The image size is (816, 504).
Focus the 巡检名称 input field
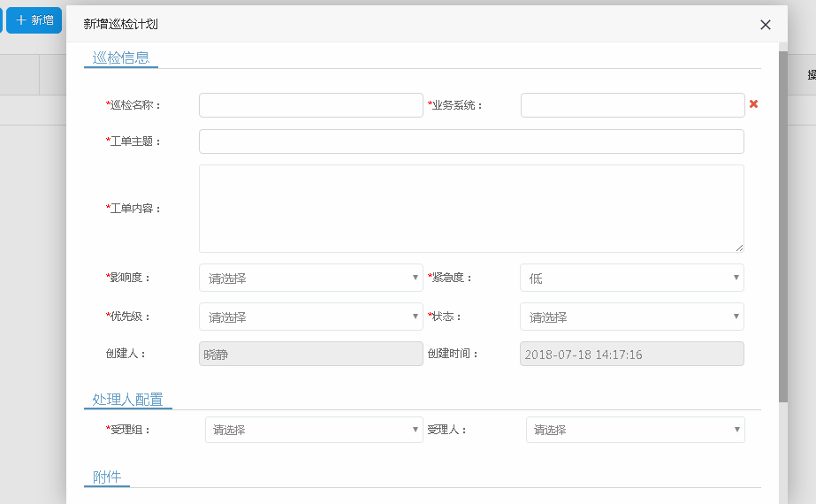pyautogui.click(x=310, y=105)
